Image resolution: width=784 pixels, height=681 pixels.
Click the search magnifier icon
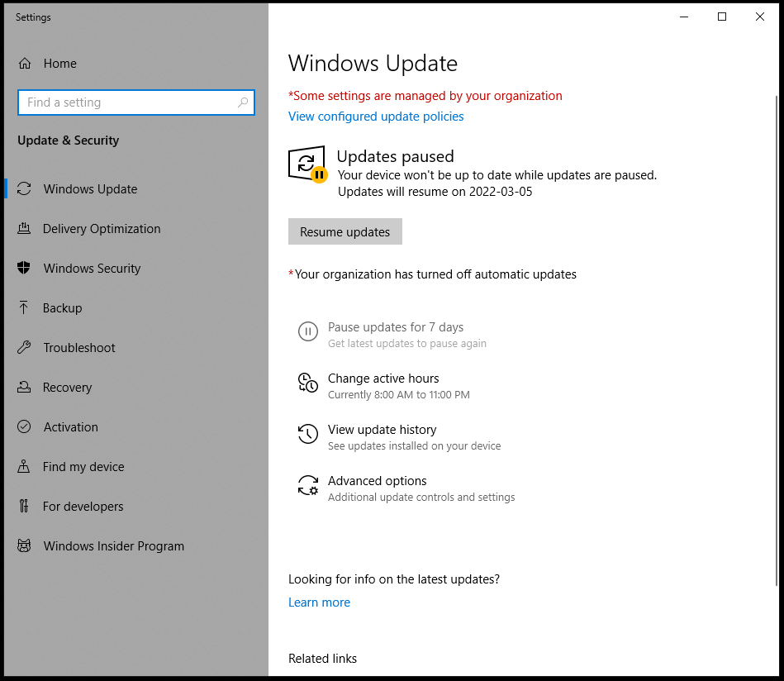coord(243,102)
